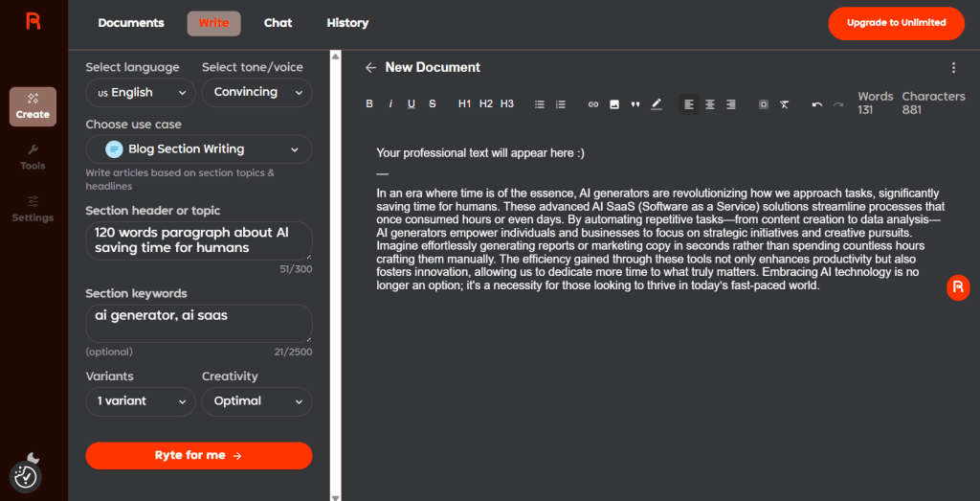Open the History tab

[347, 23]
